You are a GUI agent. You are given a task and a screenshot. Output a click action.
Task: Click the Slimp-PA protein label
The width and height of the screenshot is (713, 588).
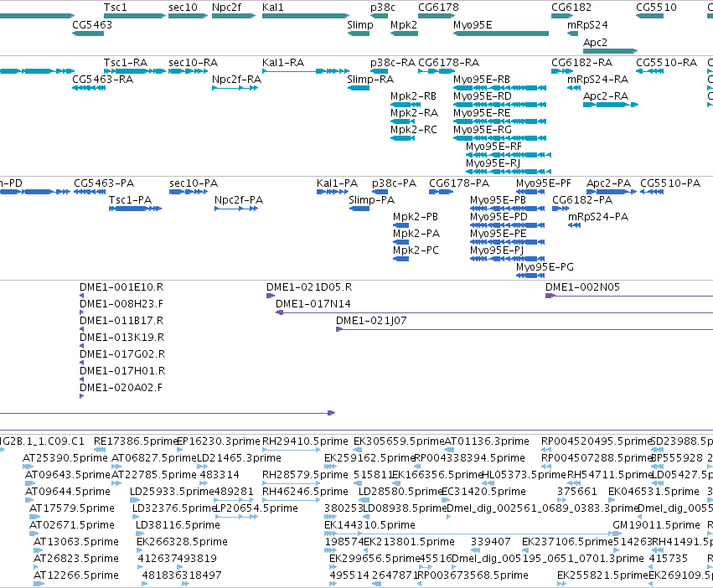point(371,200)
